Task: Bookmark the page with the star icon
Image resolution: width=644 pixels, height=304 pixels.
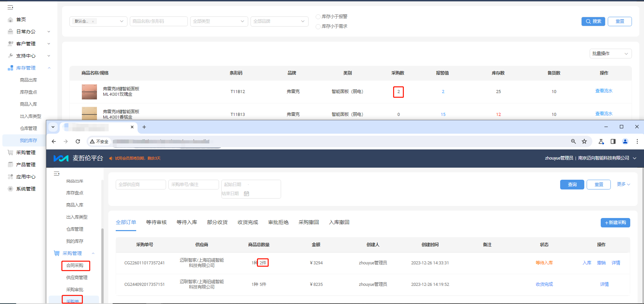Action: [x=584, y=141]
